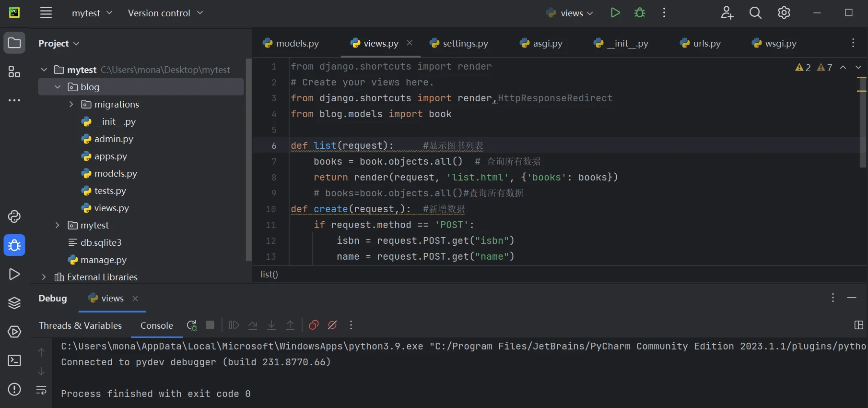Open the mytest project dropdown
868x408 pixels.
click(92, 13)
